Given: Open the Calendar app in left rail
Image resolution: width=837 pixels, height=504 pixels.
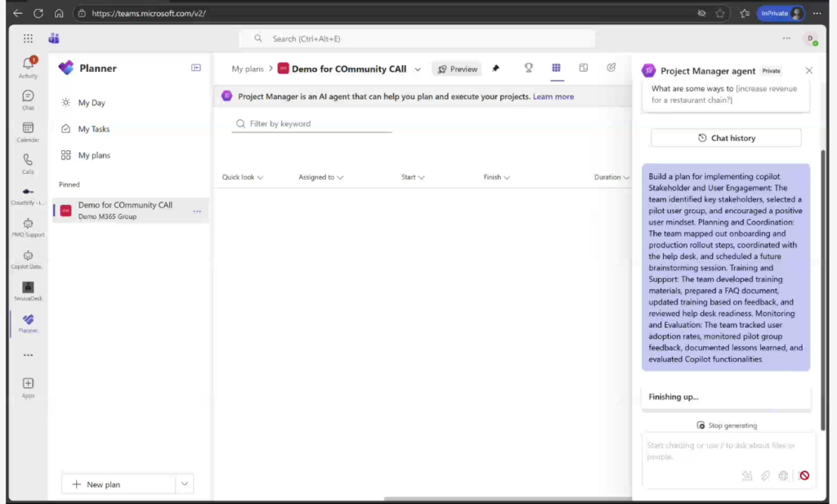Looking at the screenshot, I should pos(28,131).
